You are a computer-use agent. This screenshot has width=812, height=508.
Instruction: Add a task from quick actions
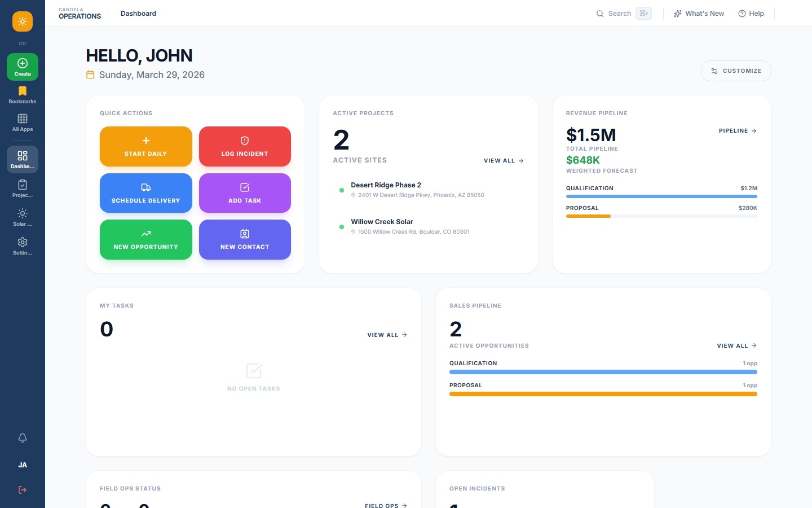(245, 193)
